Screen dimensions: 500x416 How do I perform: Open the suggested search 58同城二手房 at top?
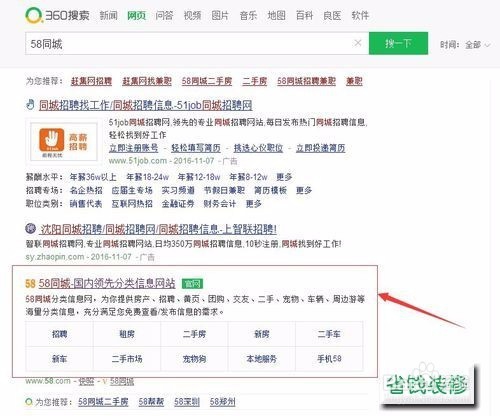[x=207, y=81]
